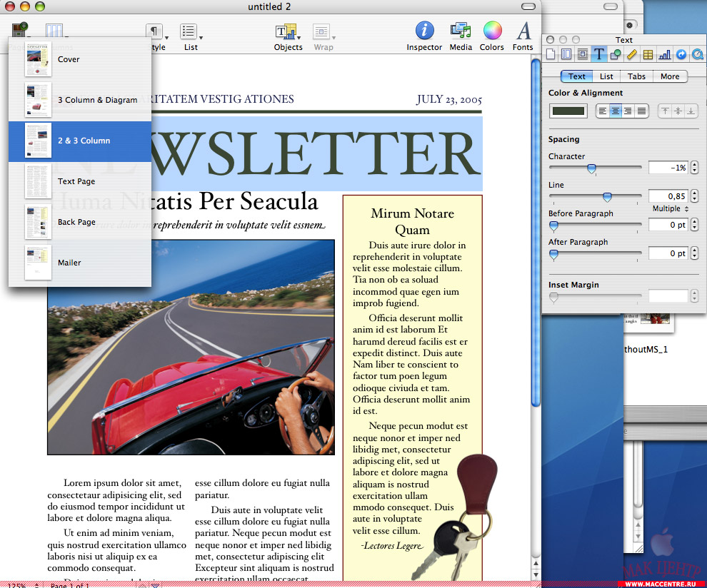This screenshot has width=707, height=588.
Task: Open the Media browser
Action: pyautogui.click(x=461, y=31)
